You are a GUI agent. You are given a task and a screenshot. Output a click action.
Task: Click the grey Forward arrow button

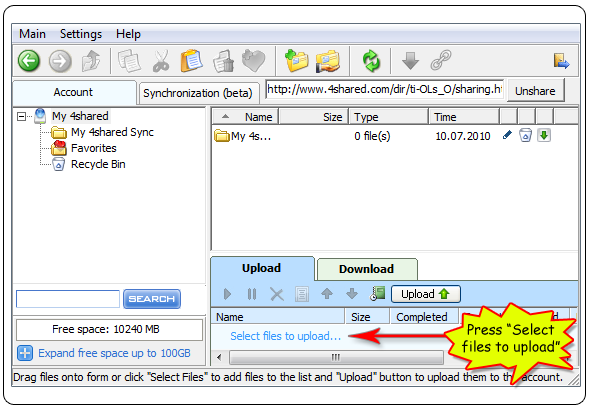tap(60, 60)
